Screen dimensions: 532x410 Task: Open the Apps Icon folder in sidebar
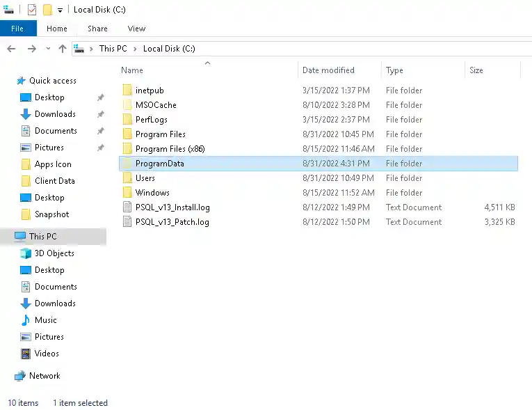click(53, 164)
